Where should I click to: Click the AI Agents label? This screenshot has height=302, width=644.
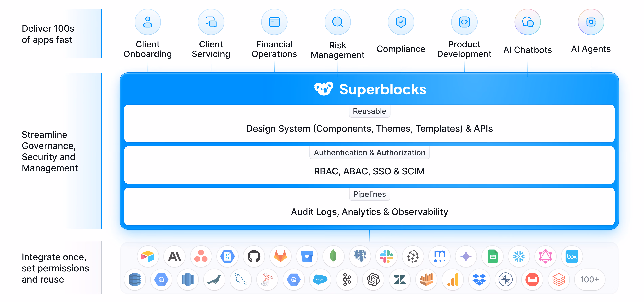point(591,49)
